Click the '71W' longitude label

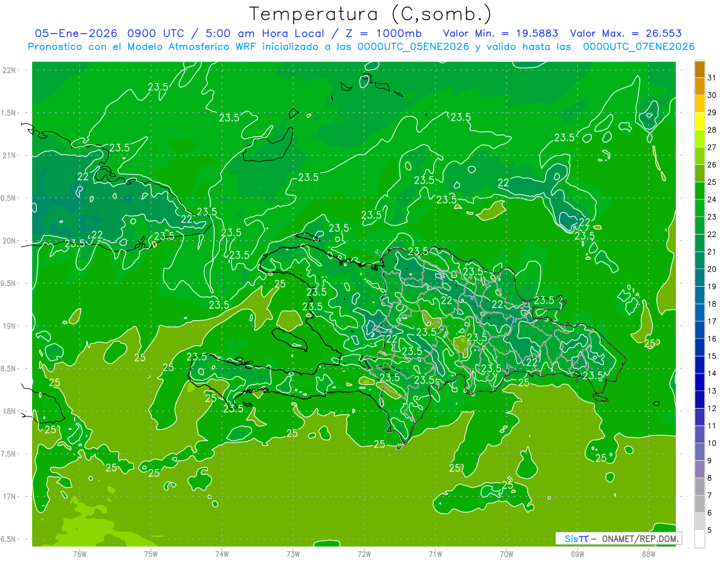click(435, 554)
